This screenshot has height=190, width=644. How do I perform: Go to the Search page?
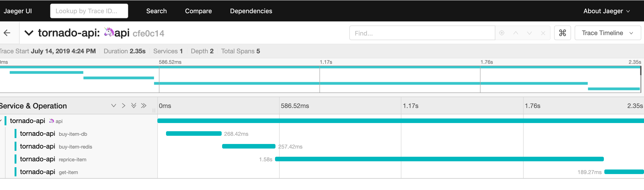[156, 11]
